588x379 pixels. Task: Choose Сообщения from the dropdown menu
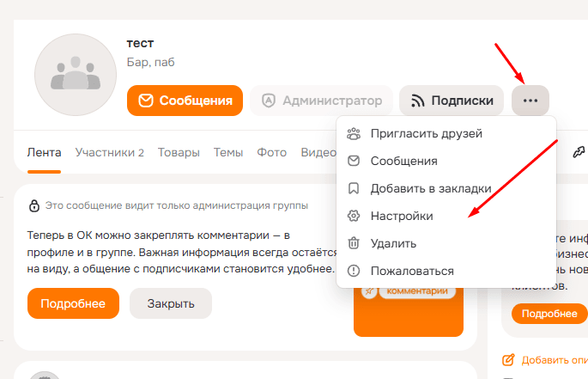coord(446,162)
